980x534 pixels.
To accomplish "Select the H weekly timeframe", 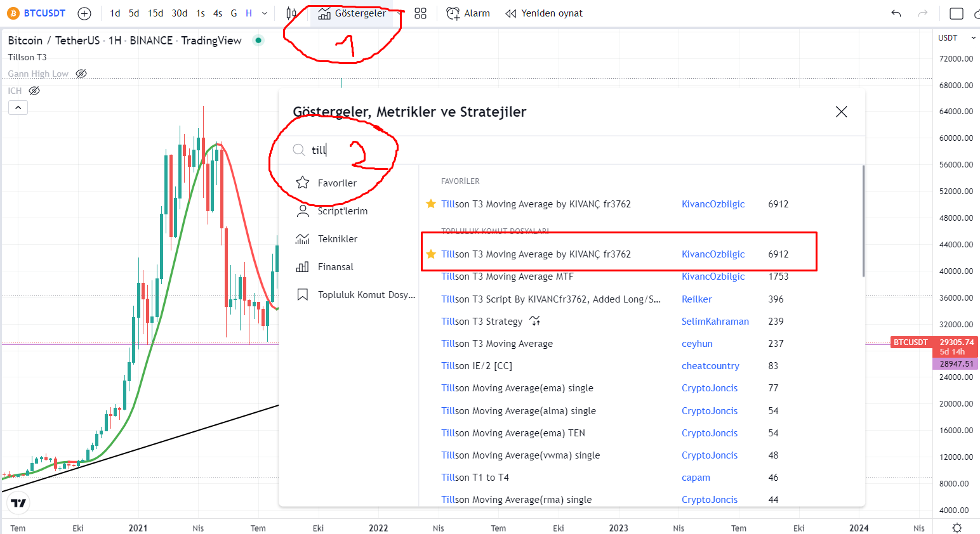I will point(249,13).
